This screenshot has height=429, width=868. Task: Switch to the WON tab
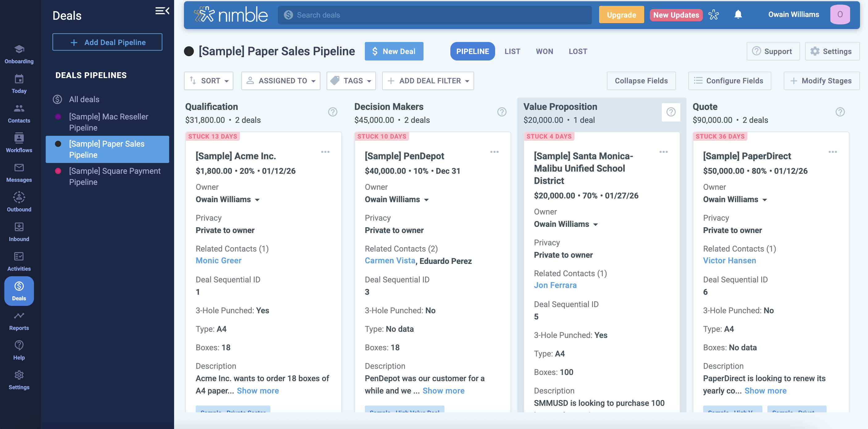545,51
